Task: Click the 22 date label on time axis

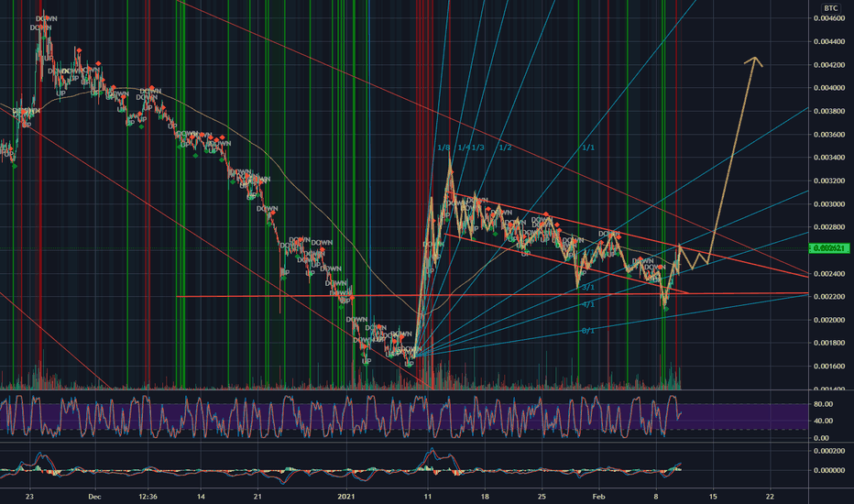Action: pyautogui.click(x=770, y=497)
